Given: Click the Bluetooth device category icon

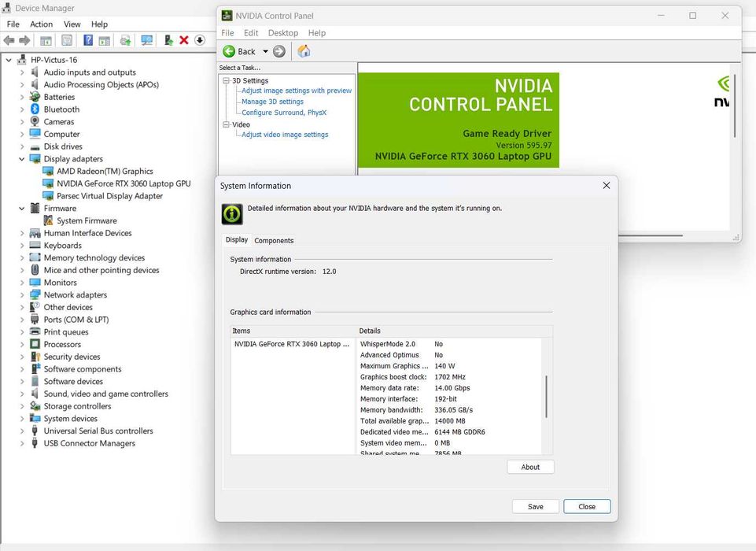Looking at the screenshot, I should pyautogui.click(x=35, y=109).
